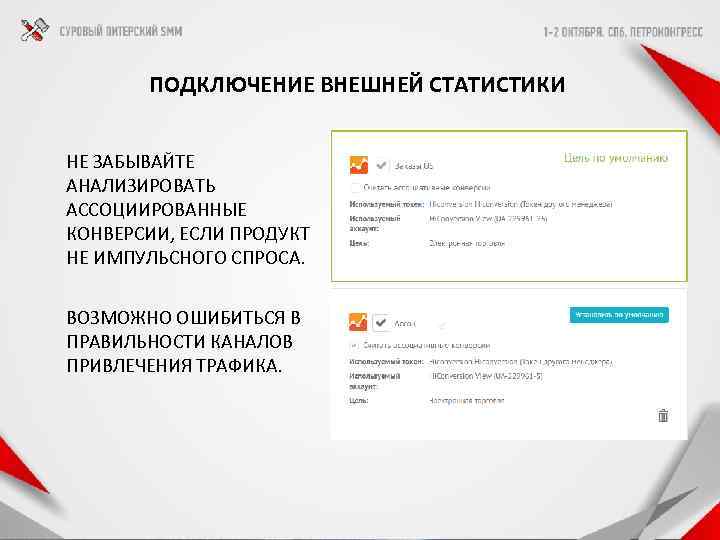This screenshot has height=540, width=720.
Task: Click the header text "СУРОВЫЙ ПИТЕРСКИЙ SMM"
Action: pos(121,32)
